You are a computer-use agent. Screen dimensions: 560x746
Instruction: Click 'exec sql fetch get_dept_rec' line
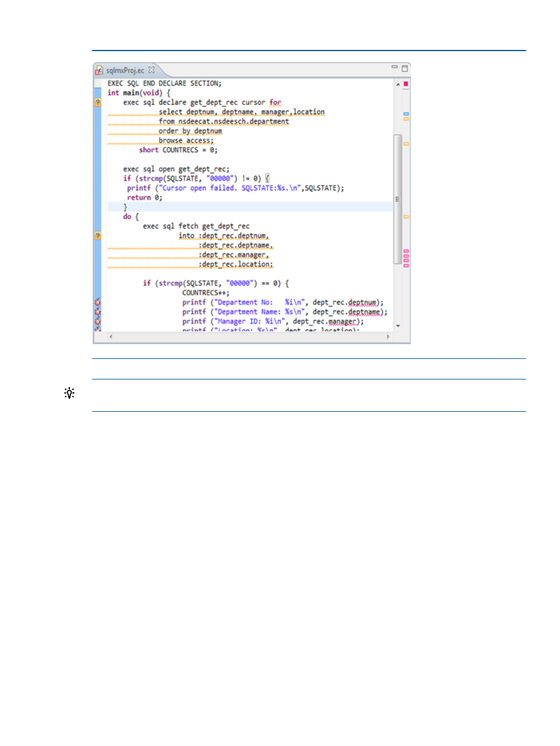(x=196, y=226)
